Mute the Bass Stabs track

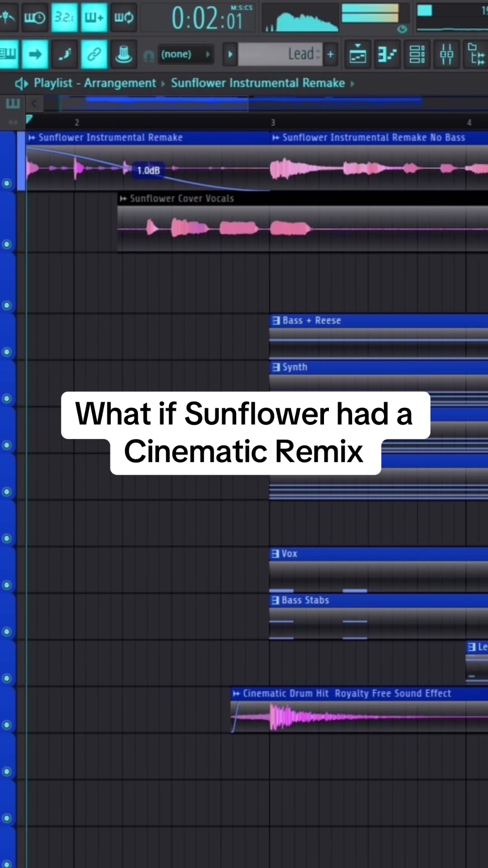pyautogui.click(x=7, y=632)
